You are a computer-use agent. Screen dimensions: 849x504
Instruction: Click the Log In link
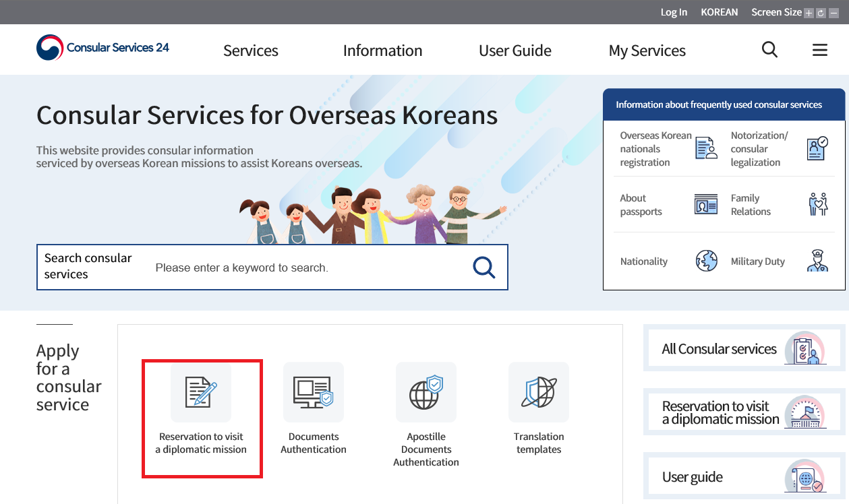coord(674,12)
